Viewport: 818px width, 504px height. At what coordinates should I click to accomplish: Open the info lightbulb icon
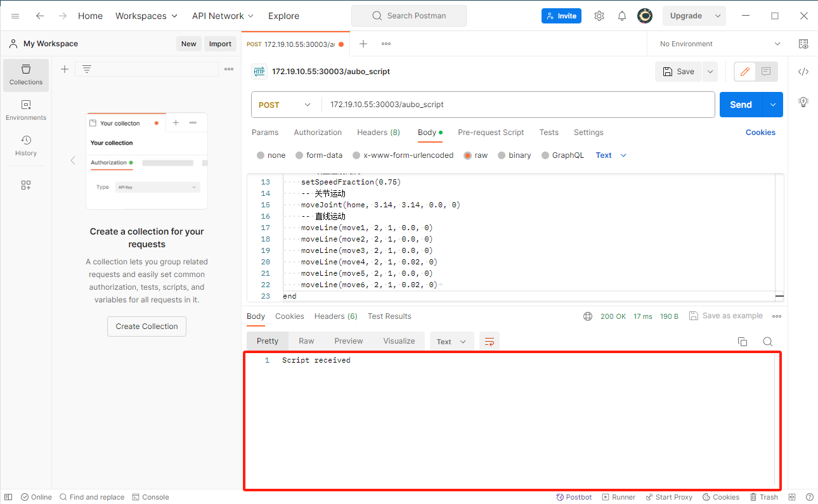(803, 101)
